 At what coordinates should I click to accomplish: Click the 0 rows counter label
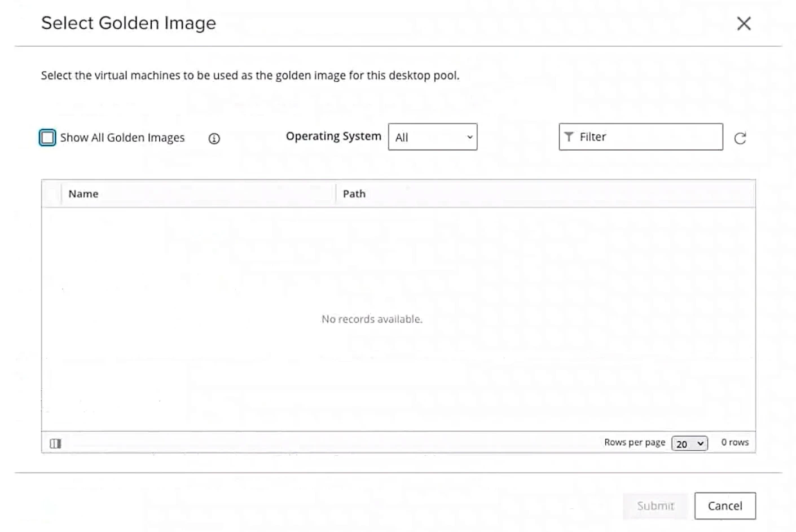(734, 442)
